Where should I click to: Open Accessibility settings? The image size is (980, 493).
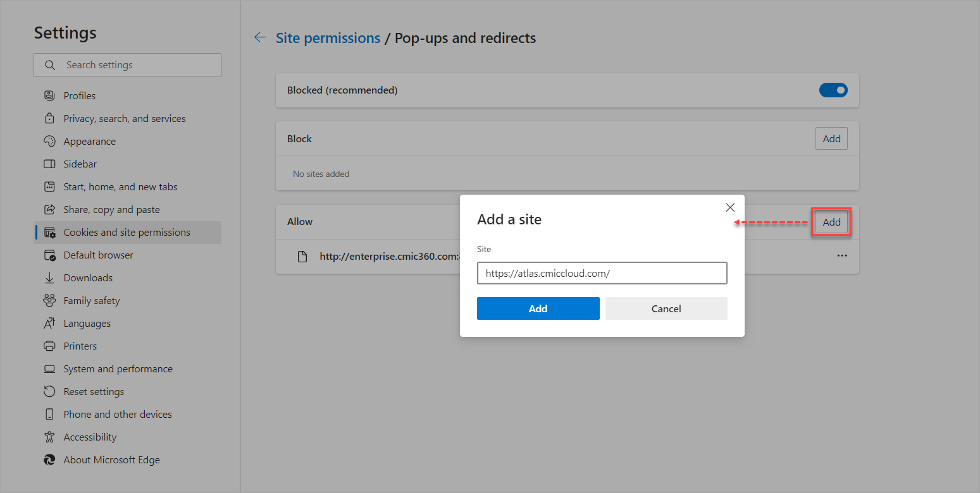click(x=90, y=437)
